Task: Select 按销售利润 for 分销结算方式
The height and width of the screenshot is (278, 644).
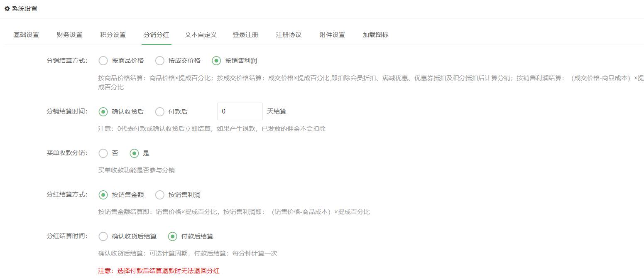Action: (216, 61)
